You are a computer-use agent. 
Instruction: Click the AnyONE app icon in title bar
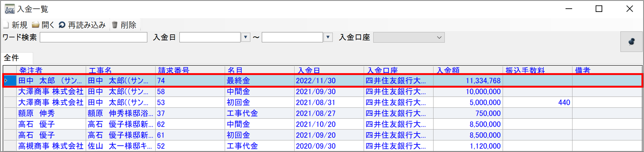pos(9,9)
